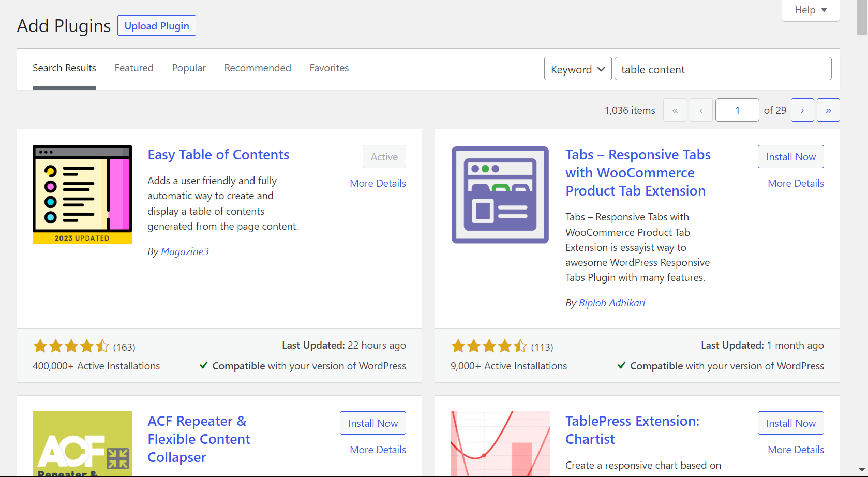The width and height of the screenshot is (868, 477).
Task: Jump to last page of results
Action: click(x=828, y=110)
